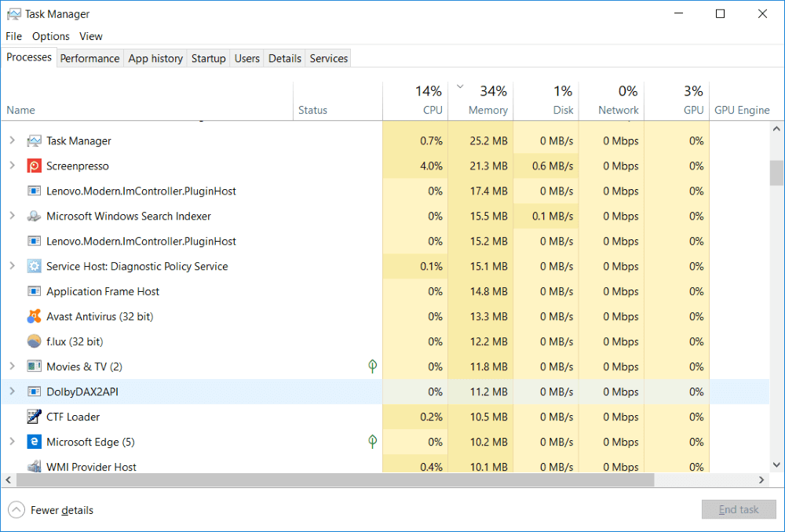This screenshot has width=785, height=532.
Task: Click the Microsoft Windows Search Indexer icon
Action: [34, 217]
